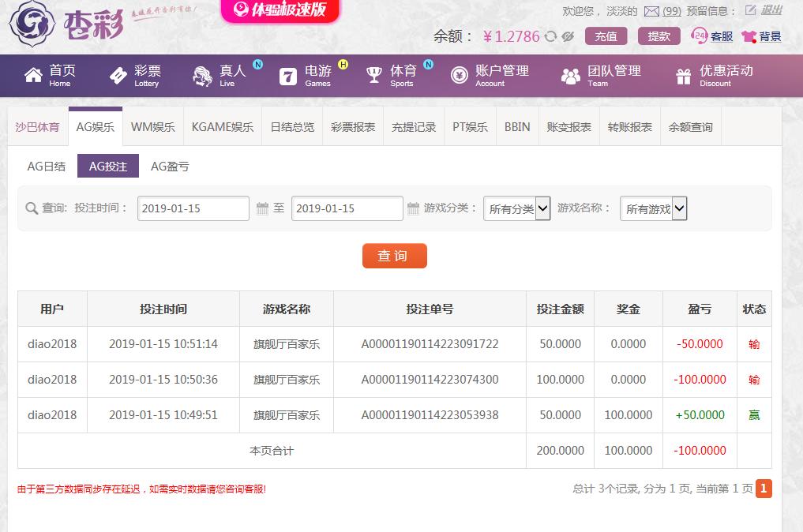The image size is (803, 532).
Task: Click the 充值 recharge button
Action: pos(606,36)
